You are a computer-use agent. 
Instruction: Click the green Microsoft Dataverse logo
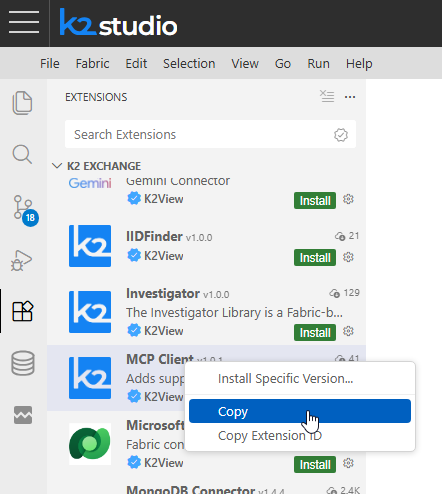90,444
